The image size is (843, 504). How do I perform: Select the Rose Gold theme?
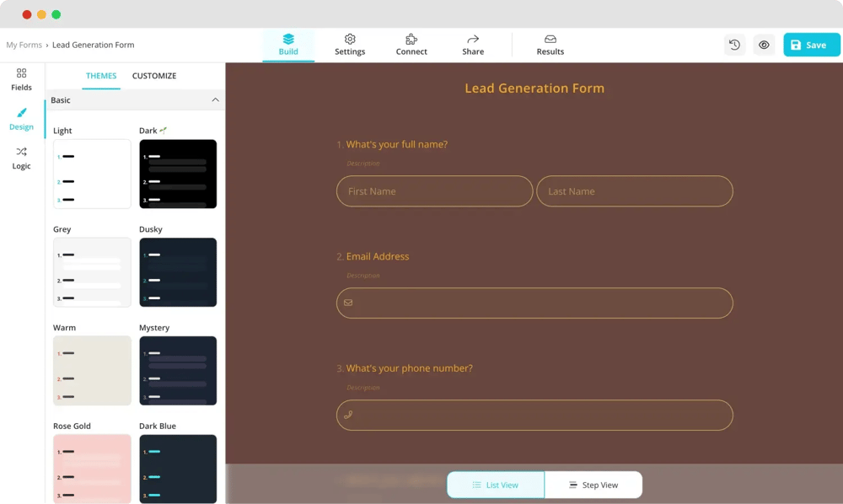pyautogui.click(x=91, y=469)
